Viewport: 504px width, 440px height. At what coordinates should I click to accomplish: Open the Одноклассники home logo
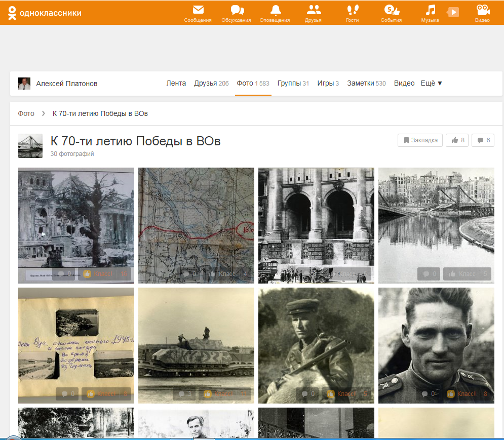pyautogui.click(x=45, y=13)
